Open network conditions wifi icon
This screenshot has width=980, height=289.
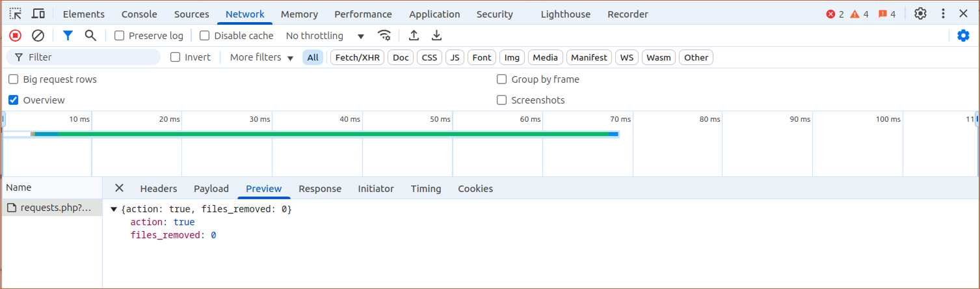click(x=384, y=36)
